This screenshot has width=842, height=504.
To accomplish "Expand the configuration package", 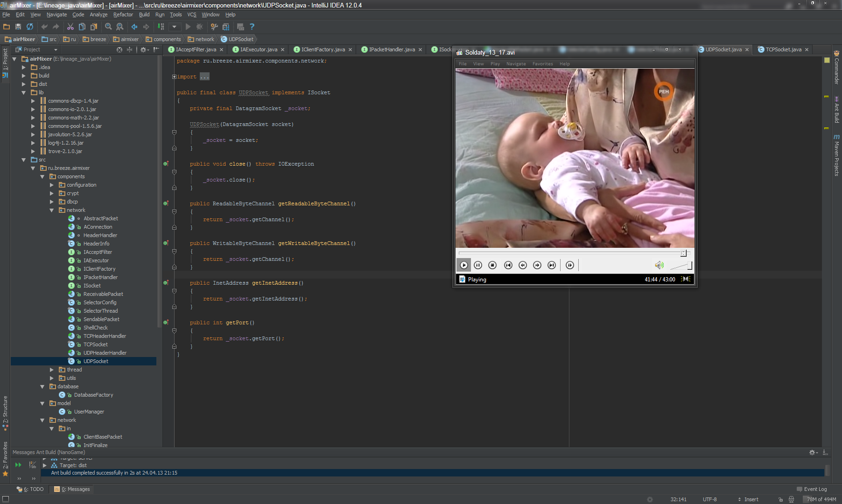I will pyautogui.click(x=52, y=185).
